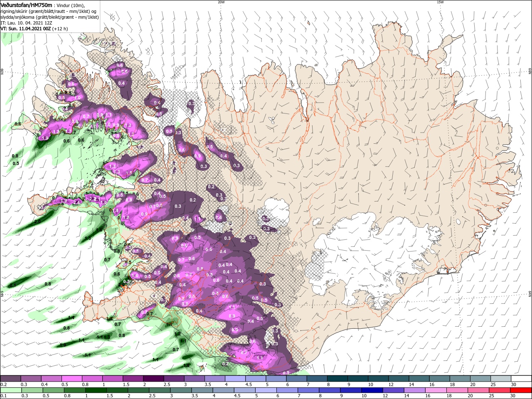Screen dimensions: 532x399
Task: Choose the crimson 25 swatch in the lower legend row
Action: click(499, 390)
